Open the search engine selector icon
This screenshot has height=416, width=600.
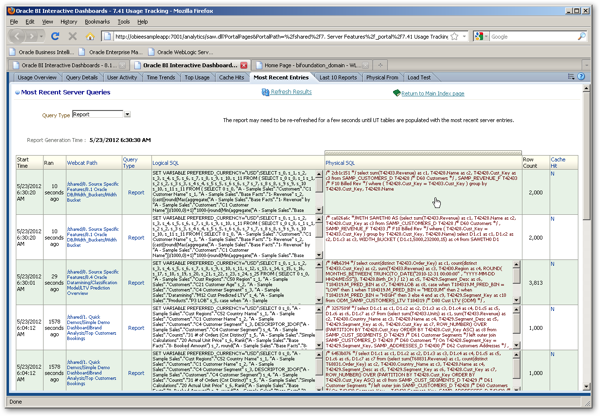pos(481,36)
